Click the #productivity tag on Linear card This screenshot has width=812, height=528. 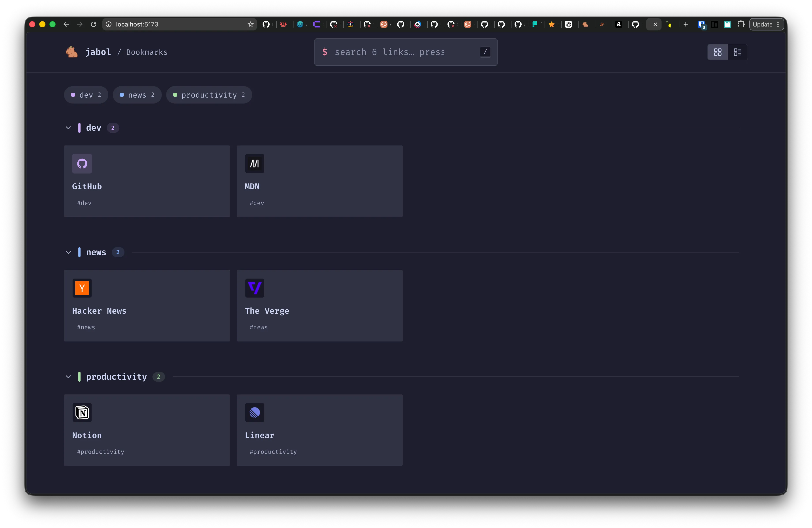(x=273, y=452)
